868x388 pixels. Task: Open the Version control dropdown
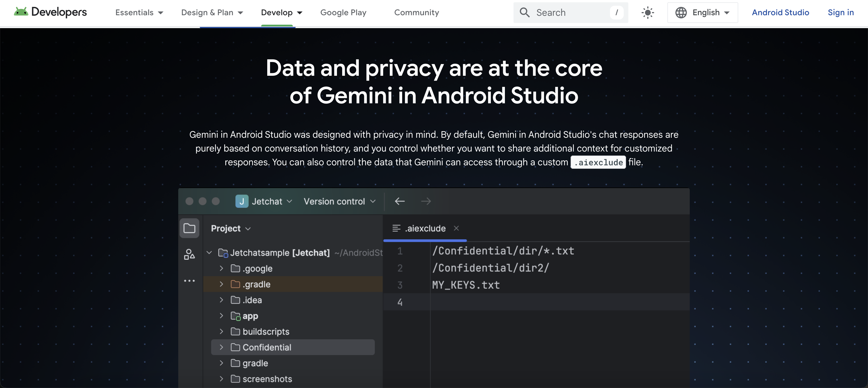pos(339,201)
